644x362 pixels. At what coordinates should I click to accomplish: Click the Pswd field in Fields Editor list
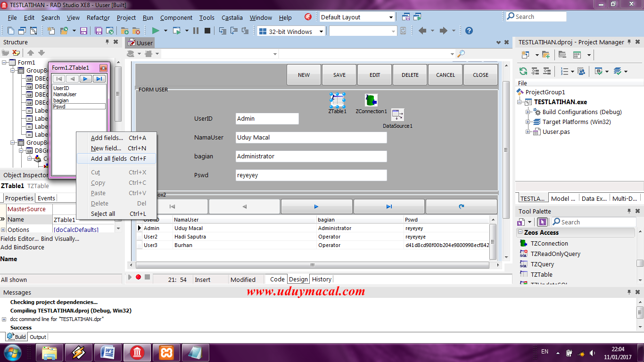pos(79,107)
